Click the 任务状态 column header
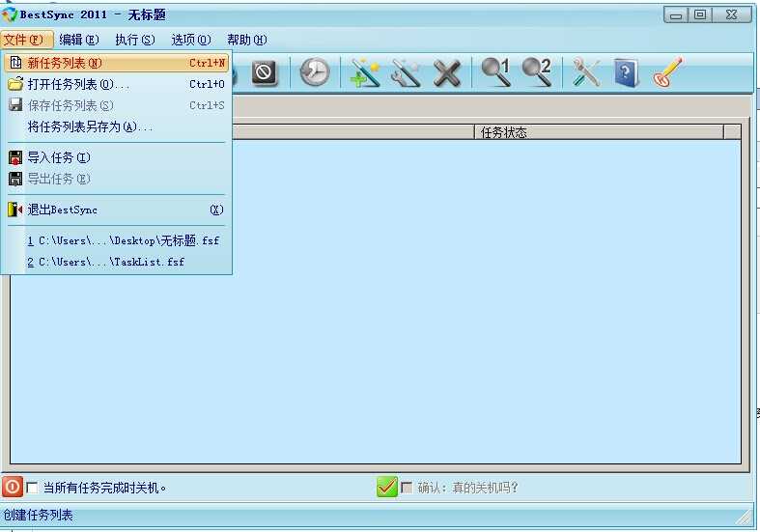 [x=599, y=132]
